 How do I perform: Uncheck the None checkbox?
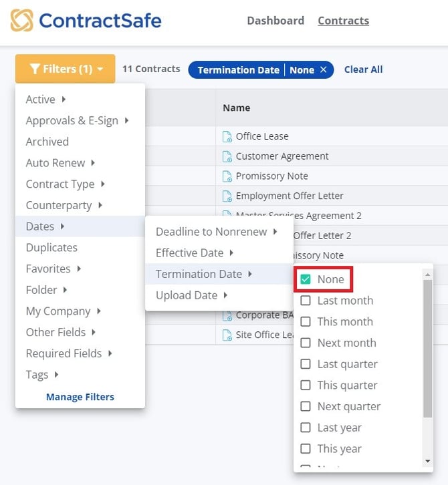(x=306, y=279)
